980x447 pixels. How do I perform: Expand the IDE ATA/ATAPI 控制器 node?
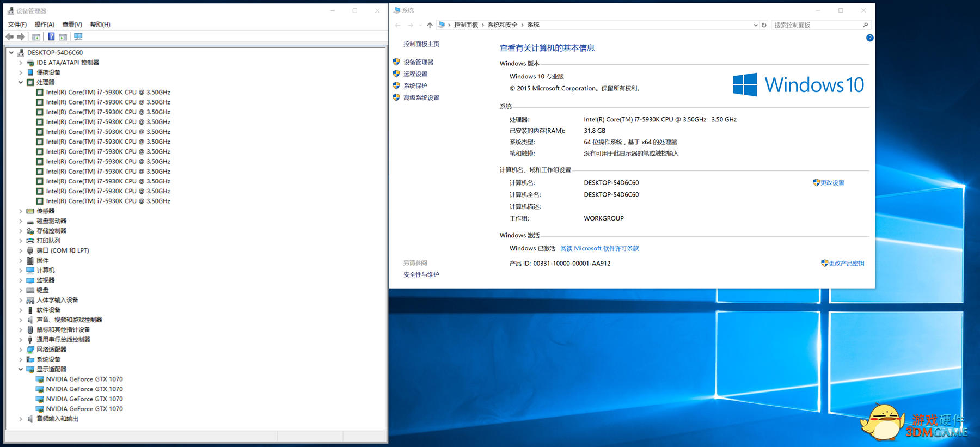pos(21,63)
